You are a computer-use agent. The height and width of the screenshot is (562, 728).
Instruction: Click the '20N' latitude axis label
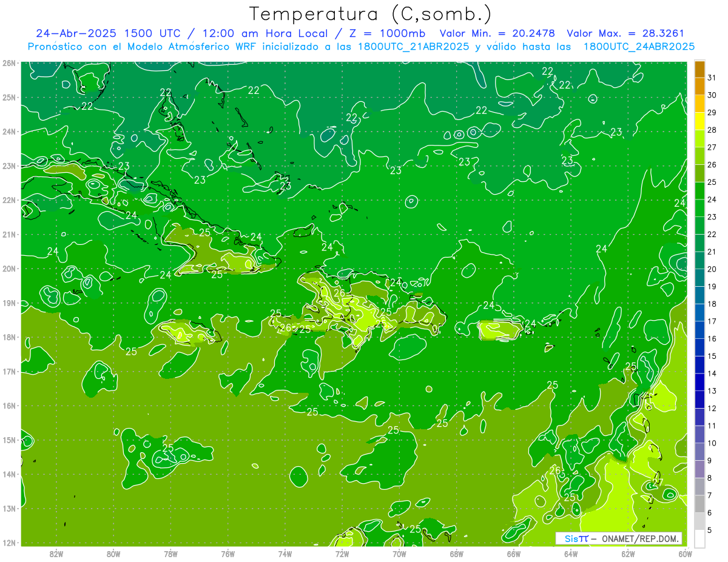[9, 269]
